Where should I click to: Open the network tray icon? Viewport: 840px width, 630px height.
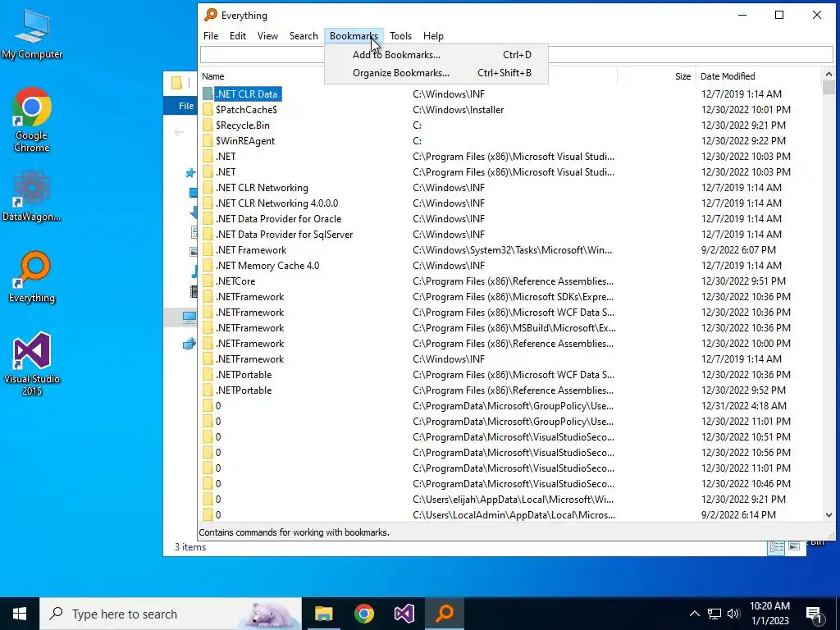(x=714, y=614)
